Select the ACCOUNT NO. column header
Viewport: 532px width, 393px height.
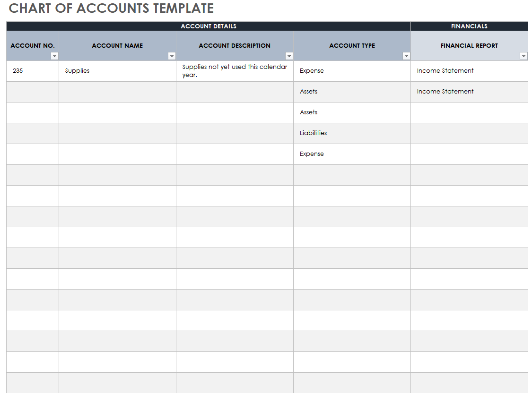tap(32, 45)
